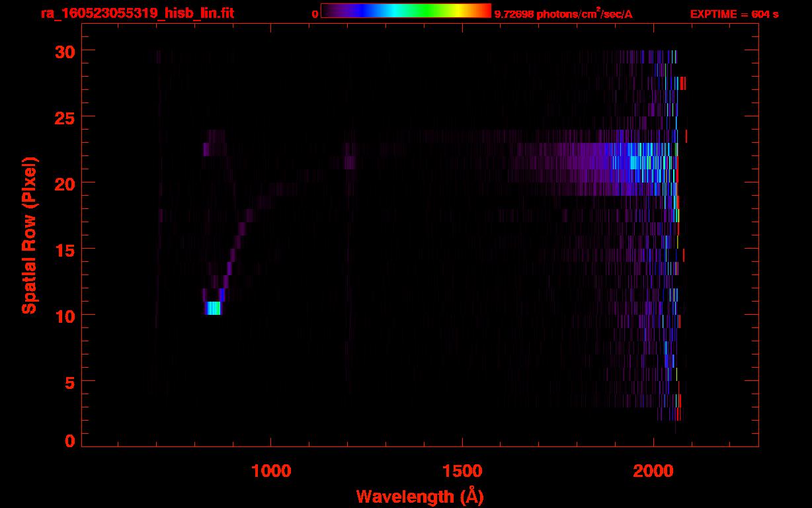The width and height of the screenshot is (812, 508).
Task: Select the 1000 wavelength tick label
Action: point(271,470)
